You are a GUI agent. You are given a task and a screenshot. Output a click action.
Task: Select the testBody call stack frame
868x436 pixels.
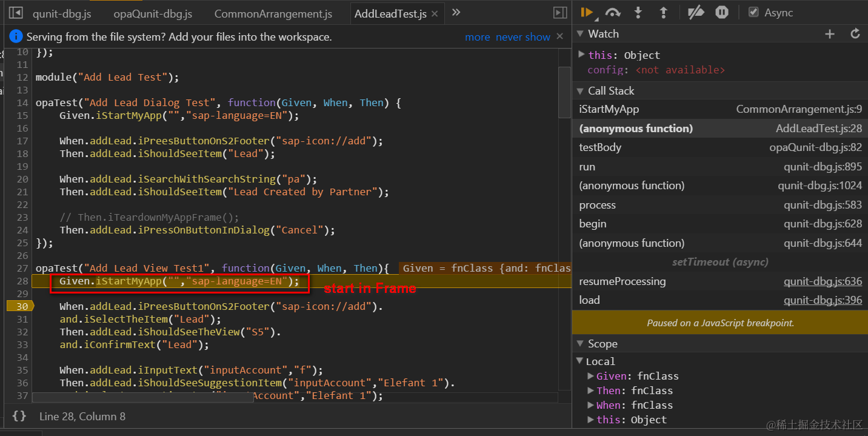click(720, 147)
